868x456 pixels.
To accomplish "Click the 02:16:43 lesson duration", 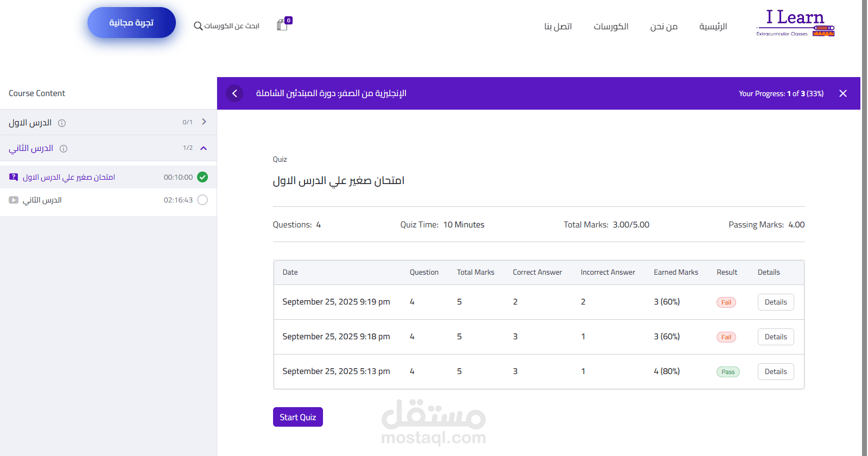I will click(178, 200).
